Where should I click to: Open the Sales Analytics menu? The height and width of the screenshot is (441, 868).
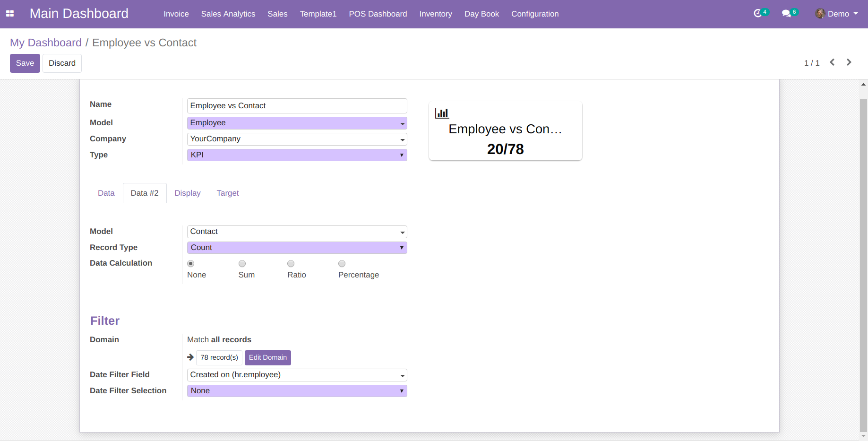tap(228, 14)
